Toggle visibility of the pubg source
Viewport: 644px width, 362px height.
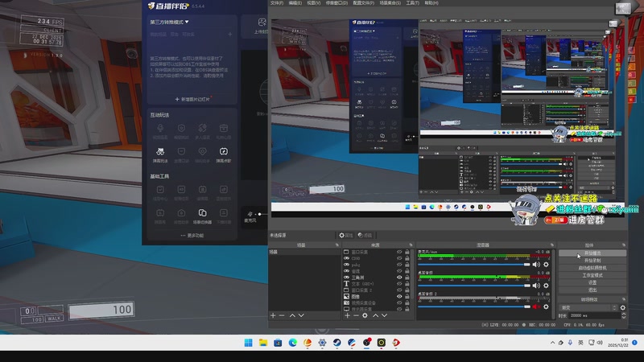[x=399, y=265]
